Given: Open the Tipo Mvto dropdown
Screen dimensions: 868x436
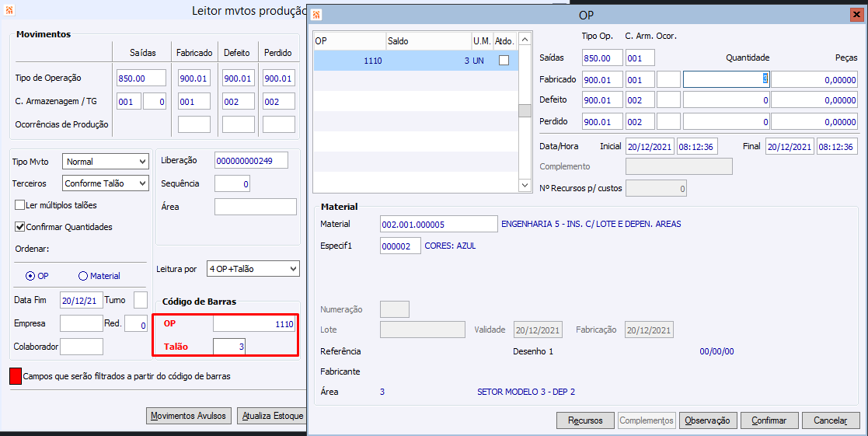Looking at the screenshot, I should [x=105, y=162].
